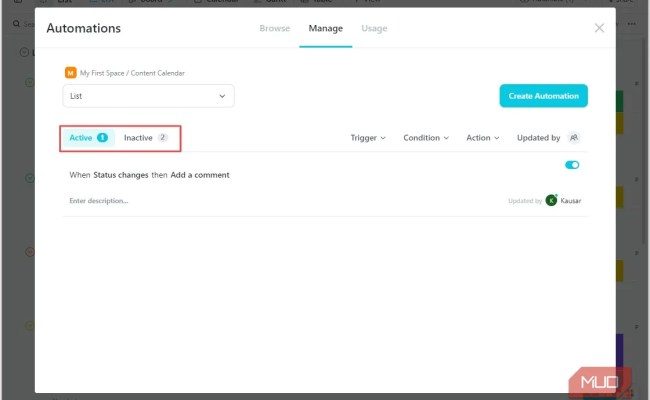This screenshot has height=400, width=650.
Task: Click the Kausar user avatar
Action: (x=551, y=201)
